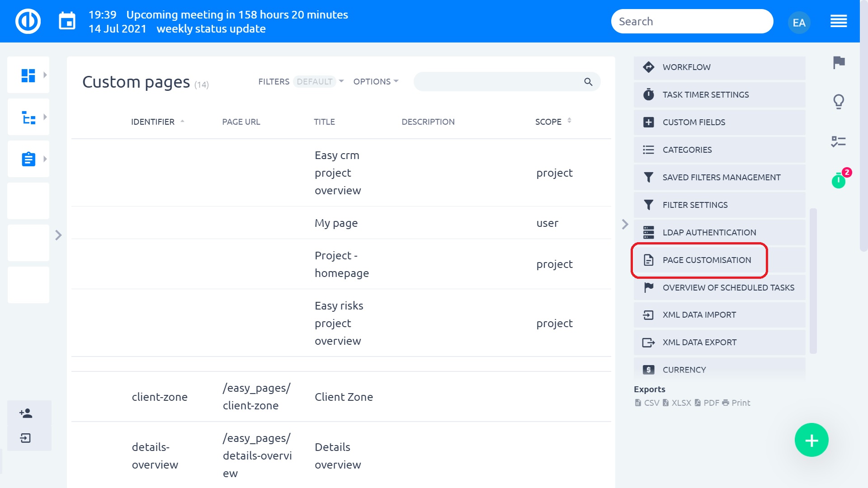Open the upcoming meeting notice text
This screenshot has width=868, height=488.
[x=237, y=14]
